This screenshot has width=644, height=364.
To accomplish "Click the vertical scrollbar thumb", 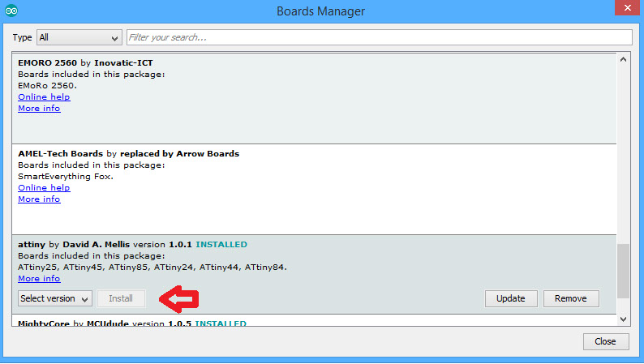I will (x=623, y=272).
